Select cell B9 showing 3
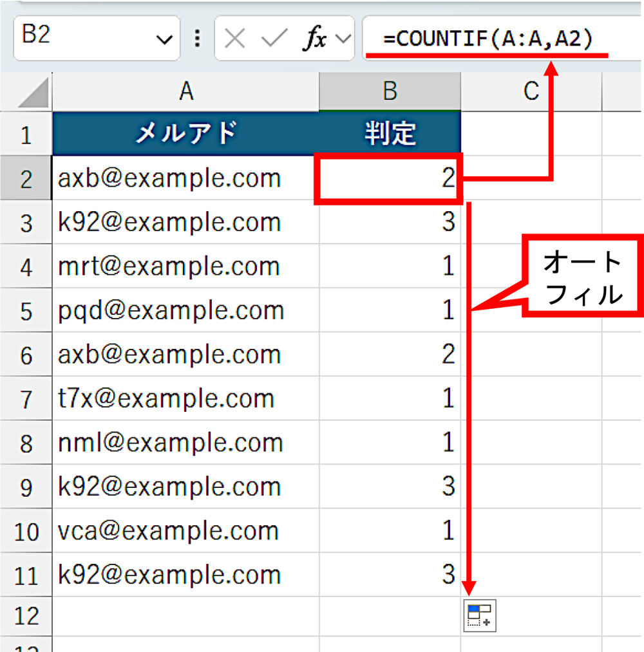The height and width of the screenshot is (652, 644). point(390,487)
